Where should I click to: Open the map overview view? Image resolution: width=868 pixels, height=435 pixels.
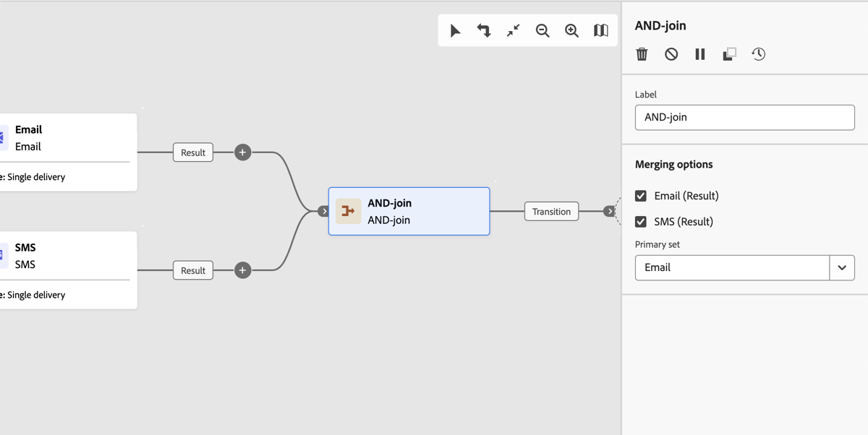601,30
